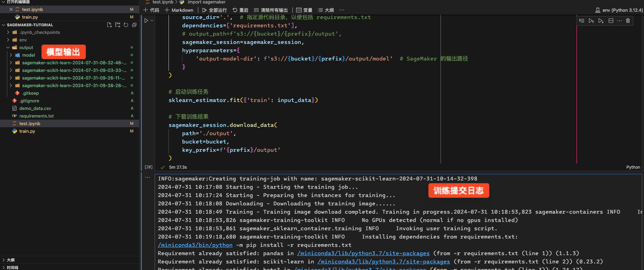Expand the model folder
Screen dimensions: 644x270
[x=11, y=55]
